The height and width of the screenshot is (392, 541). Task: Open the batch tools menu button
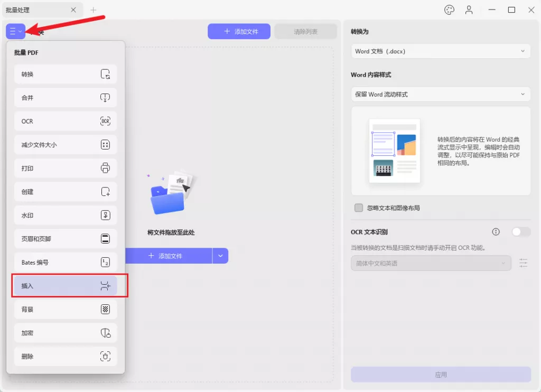point(15,31)
